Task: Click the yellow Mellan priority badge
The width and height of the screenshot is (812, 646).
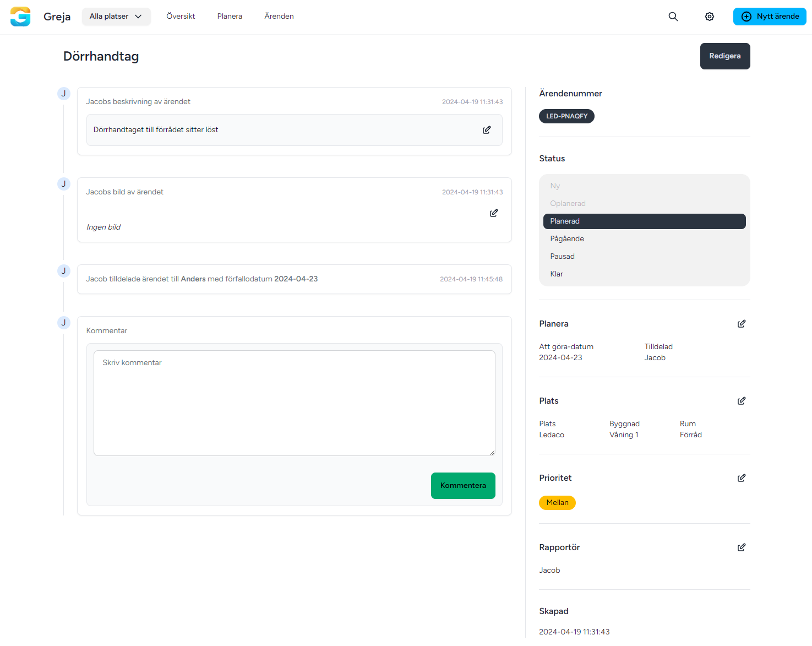Action: pyautogui.click(x=557, y=503)
